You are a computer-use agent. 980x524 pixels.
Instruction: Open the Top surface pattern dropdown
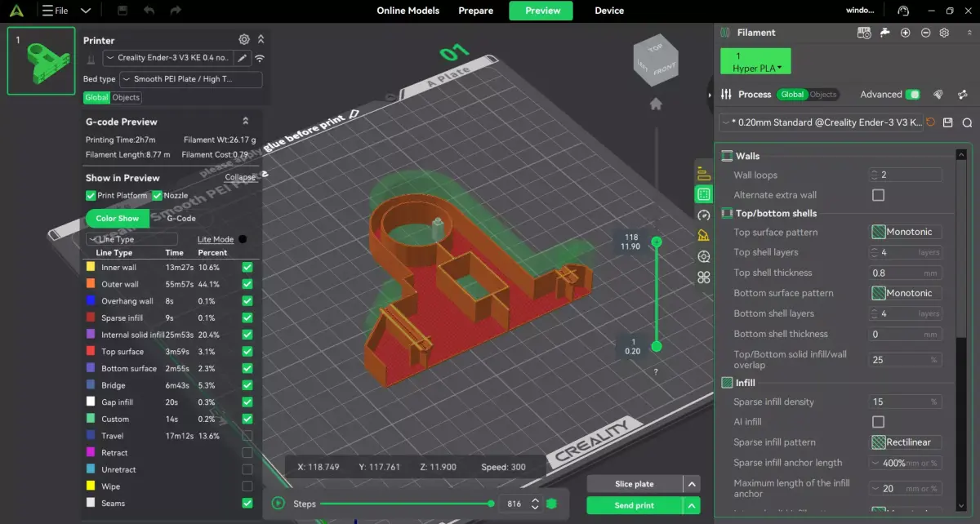(906, 232)
